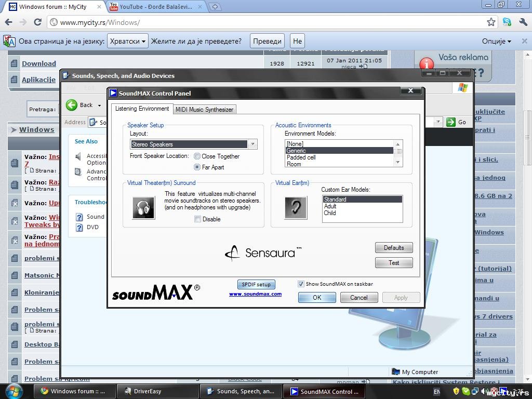Image resolution: width=532 pixels, height=399 pixels.
Task: Switch to Listening Environment tab
Action: coord(142,109)
